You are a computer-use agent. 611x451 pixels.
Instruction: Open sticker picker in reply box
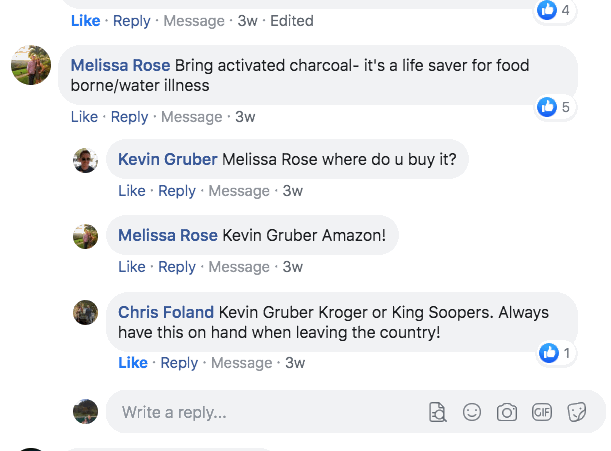(576, 412)
